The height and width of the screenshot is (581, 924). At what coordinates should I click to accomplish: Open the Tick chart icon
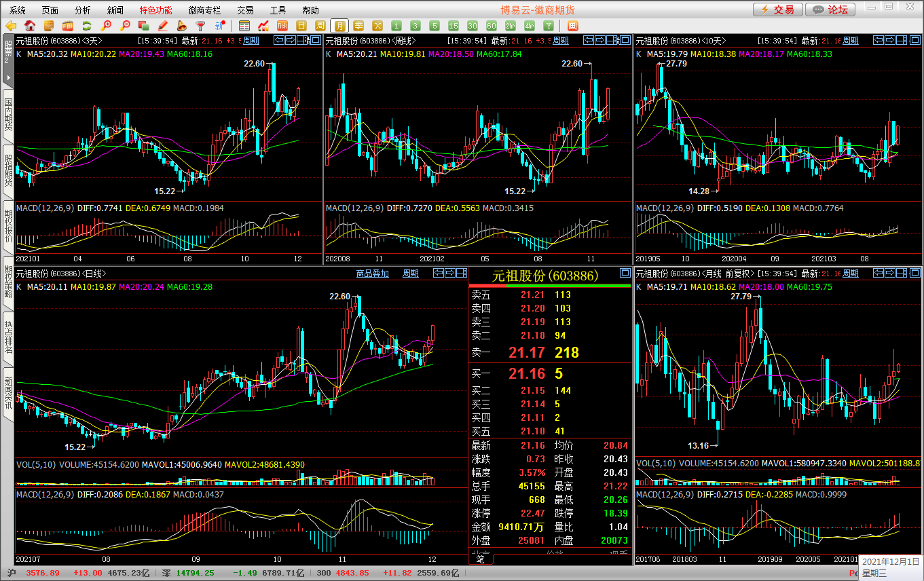click(x=282, y=26)
